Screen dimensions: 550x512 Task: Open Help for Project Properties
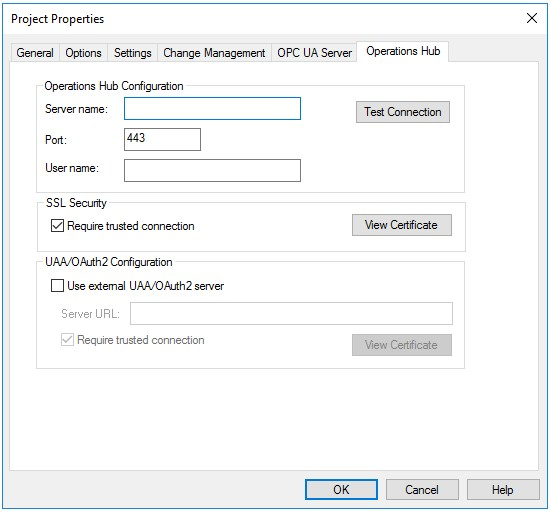(x=503, y=489)
